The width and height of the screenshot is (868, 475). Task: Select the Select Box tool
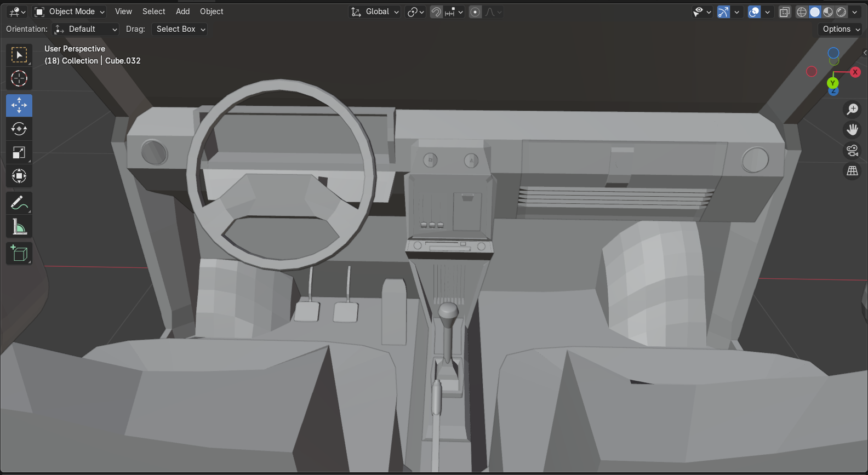tap(19, 55)
